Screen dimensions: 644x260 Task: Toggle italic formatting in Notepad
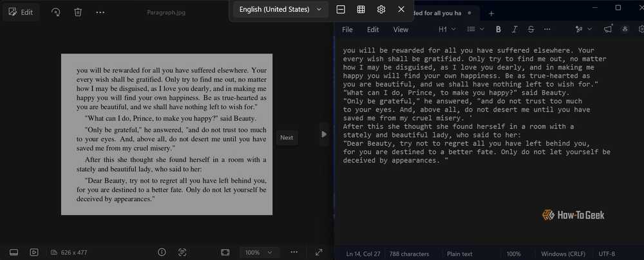514,29
